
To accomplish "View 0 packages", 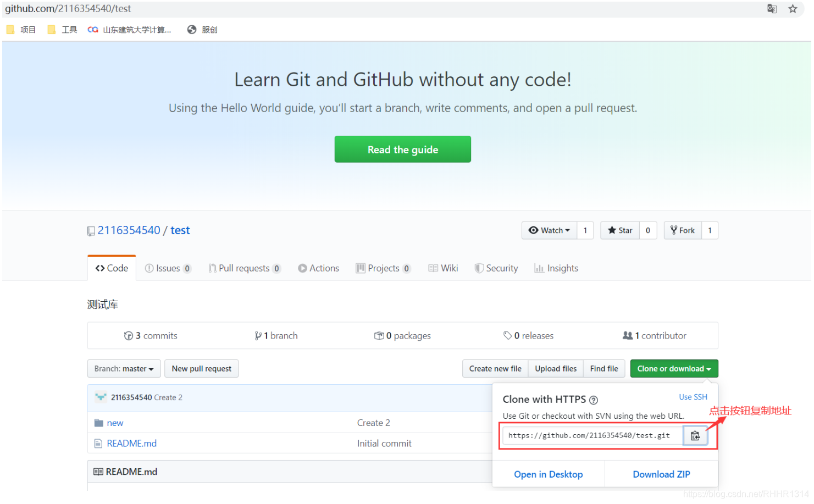I will tap(402, 336).
